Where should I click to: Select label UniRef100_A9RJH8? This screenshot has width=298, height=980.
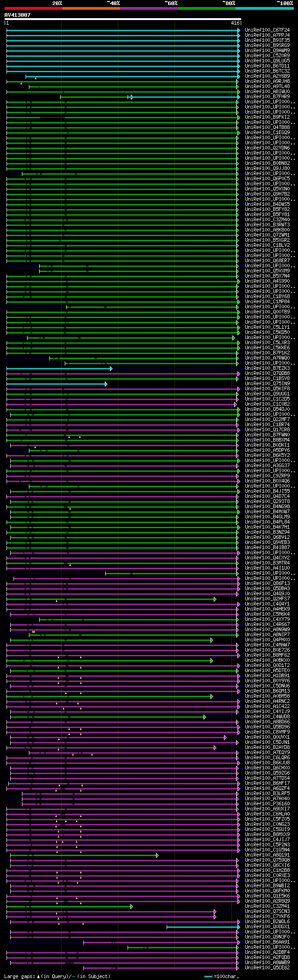point(267,82)
